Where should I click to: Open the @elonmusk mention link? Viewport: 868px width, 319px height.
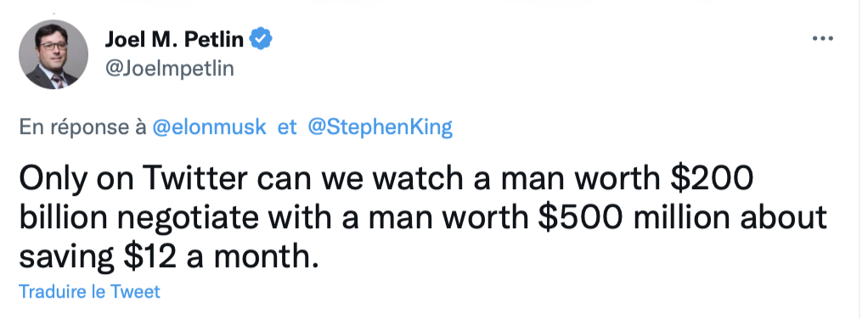(x=209, y=127)
